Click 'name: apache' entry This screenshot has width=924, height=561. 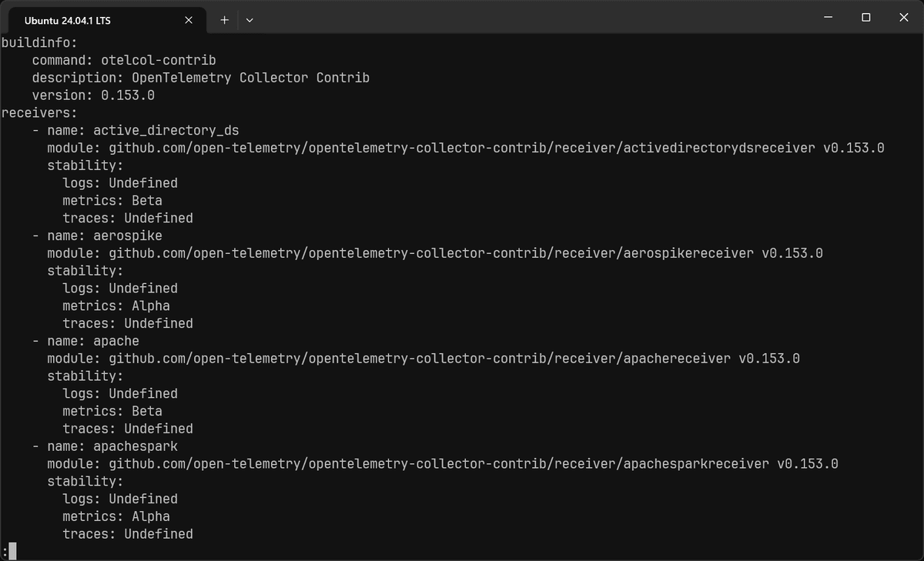(x=93, y=341)
